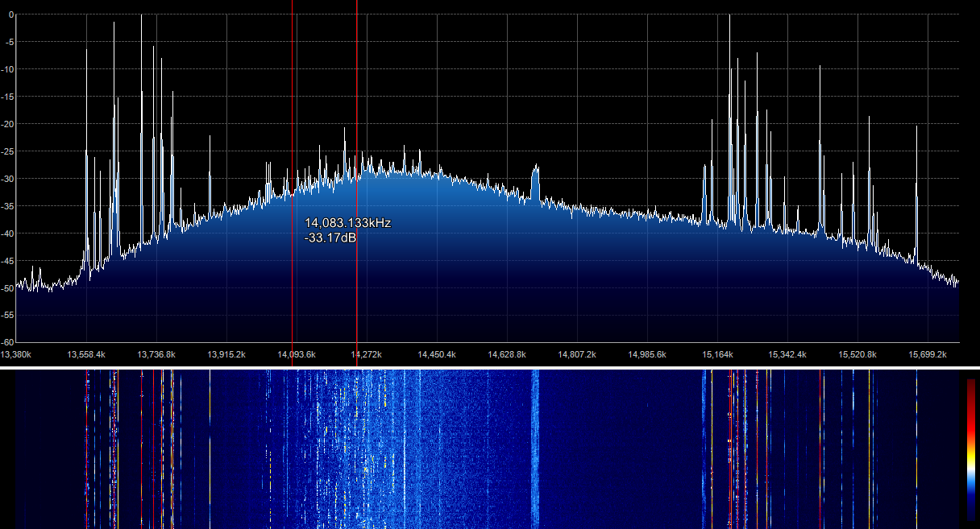Select the 14,272k frequency axis label
980x529 pixels.
(x=367, y=354)
